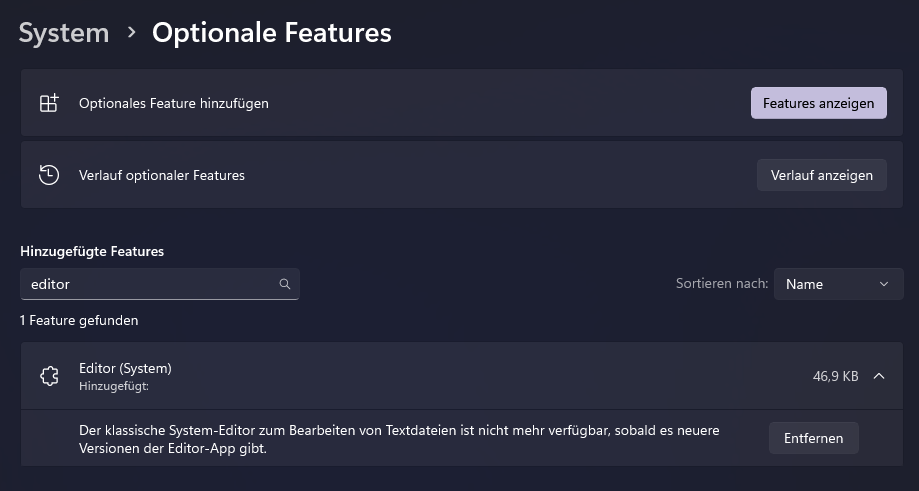Click into the editor search field
The image size is (919, 491).
150,284
